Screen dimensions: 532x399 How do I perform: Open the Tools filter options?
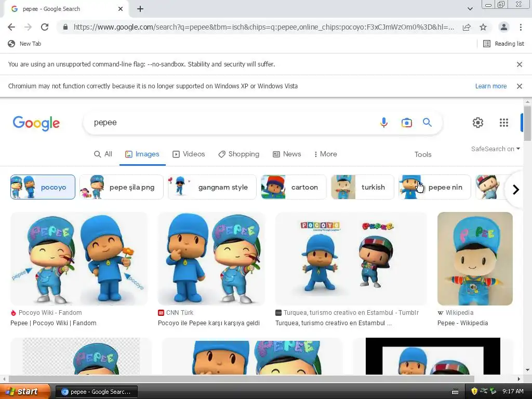click(423, 154)
